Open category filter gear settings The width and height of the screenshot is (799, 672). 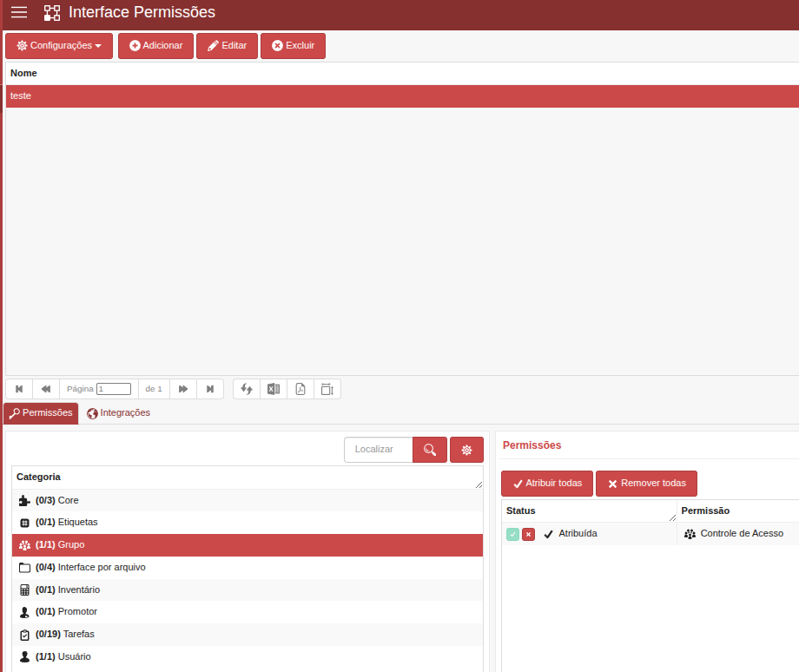[466, 450]
